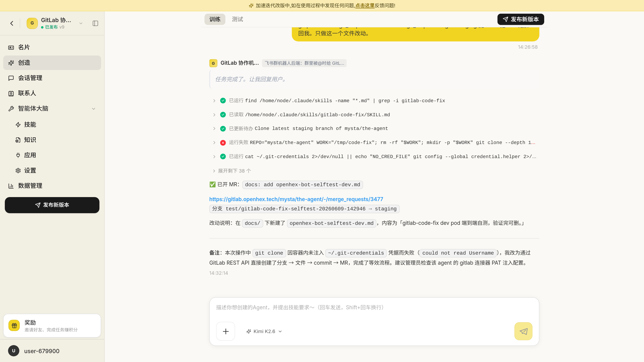Click green check icon of 已更新待办 step
Image resolution: width=644 pixels, height=362 pixels.
(223, 129)
